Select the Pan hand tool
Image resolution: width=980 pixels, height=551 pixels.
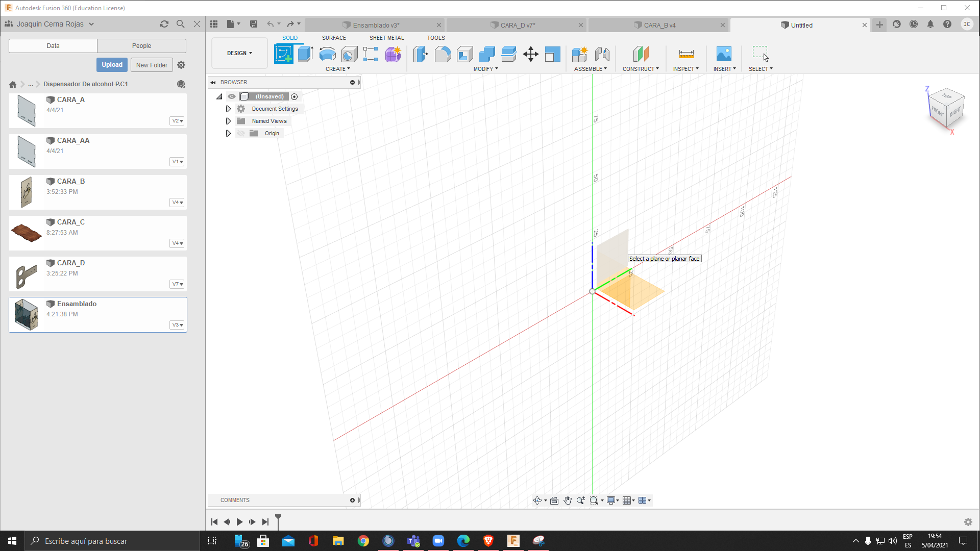tap(568, 500)
